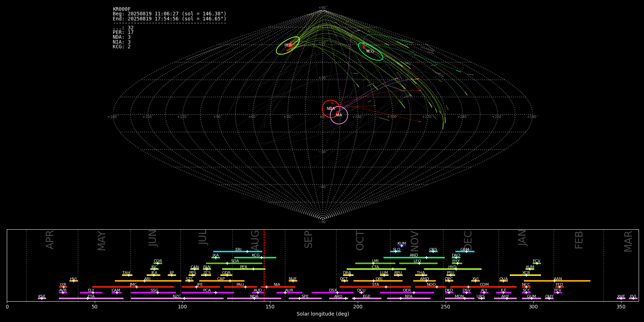Image resolution: width=644 pixels, height=322 pixels.
Task: Click the KUM shower bar in timeline
Action: point(402,246)
